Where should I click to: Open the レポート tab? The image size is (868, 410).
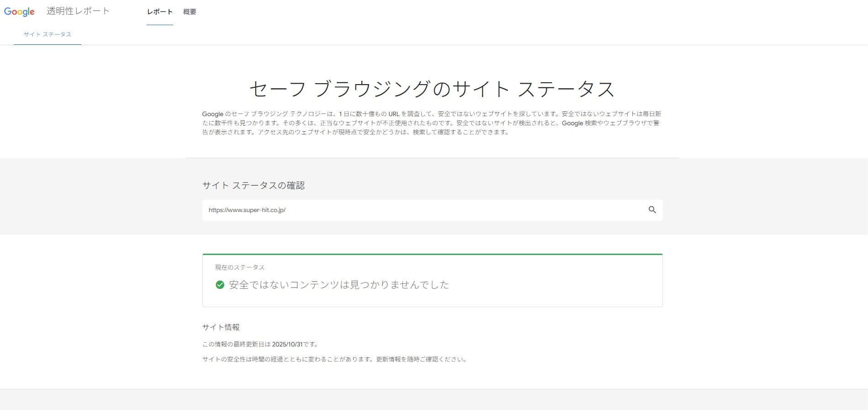pos(159,12)
